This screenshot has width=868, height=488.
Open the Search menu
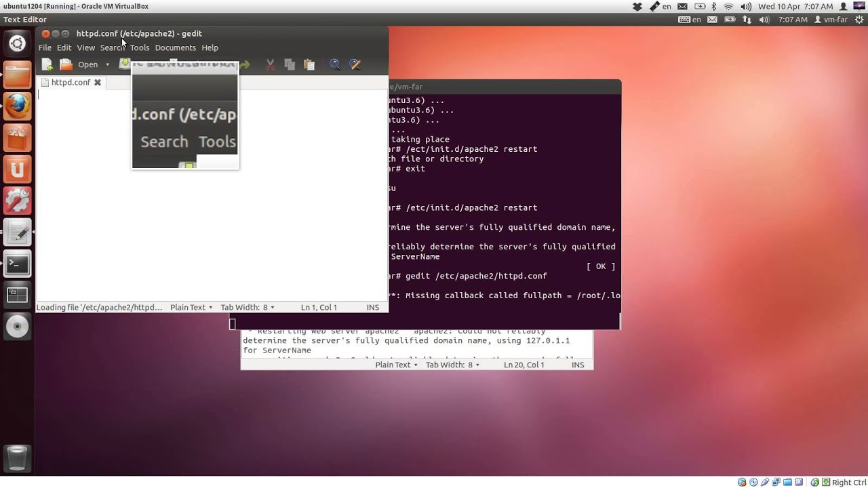(x=113, y=47)
